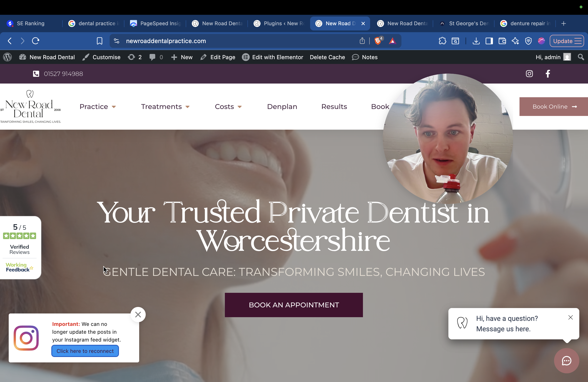Click the WordPress logo in admin bar
This screenshot has height=382, width=588.
point(7,57)
